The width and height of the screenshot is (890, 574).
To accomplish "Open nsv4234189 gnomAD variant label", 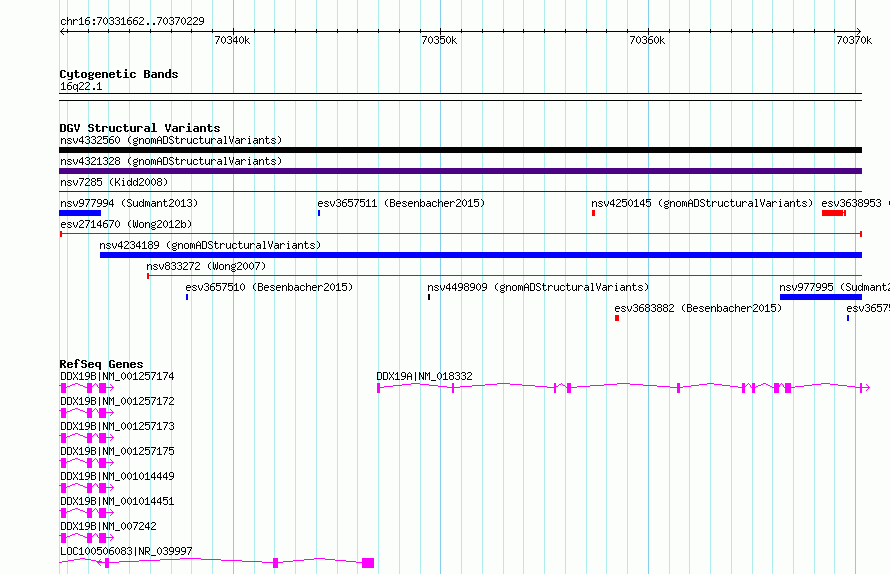I will click(x=210, y=245).
